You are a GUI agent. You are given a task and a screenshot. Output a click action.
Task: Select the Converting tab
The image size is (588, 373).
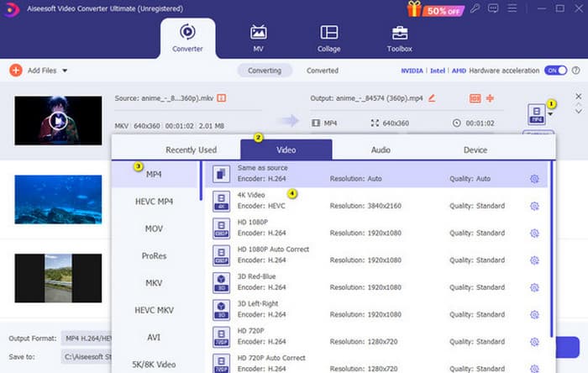265,71
